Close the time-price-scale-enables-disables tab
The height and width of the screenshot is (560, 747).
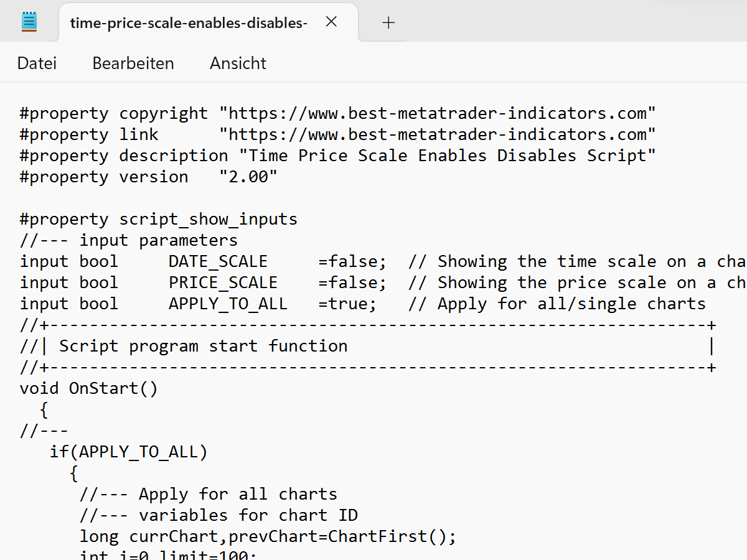tap(332, 22)
